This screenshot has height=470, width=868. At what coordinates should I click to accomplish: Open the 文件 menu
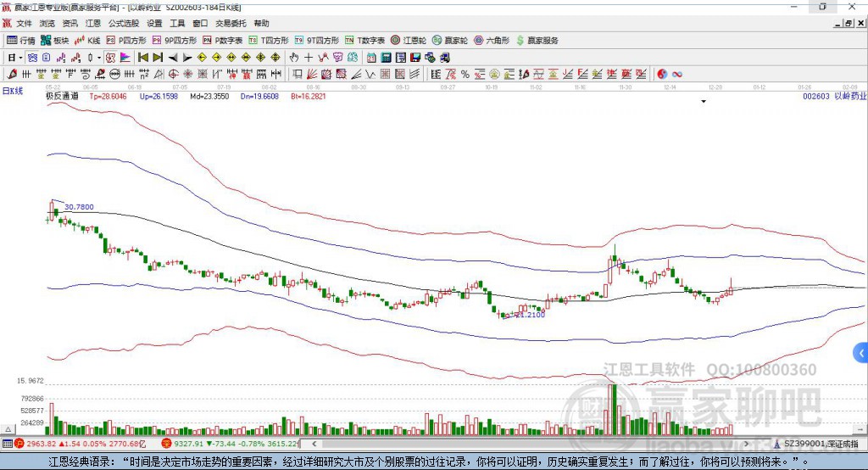point(25,23)
